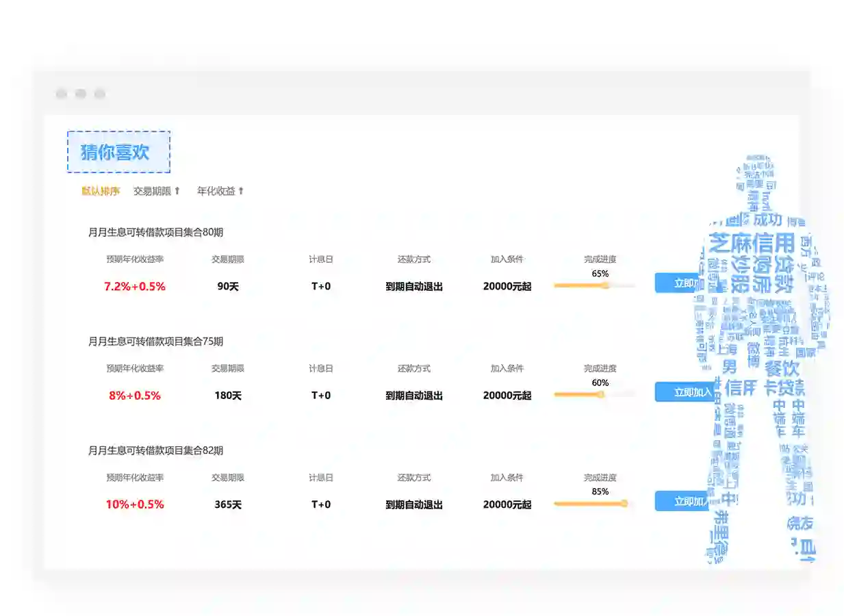Click 预期年化收益率 label of the 80期 project
Screen dimensions: 844x616
click(135, 259)
